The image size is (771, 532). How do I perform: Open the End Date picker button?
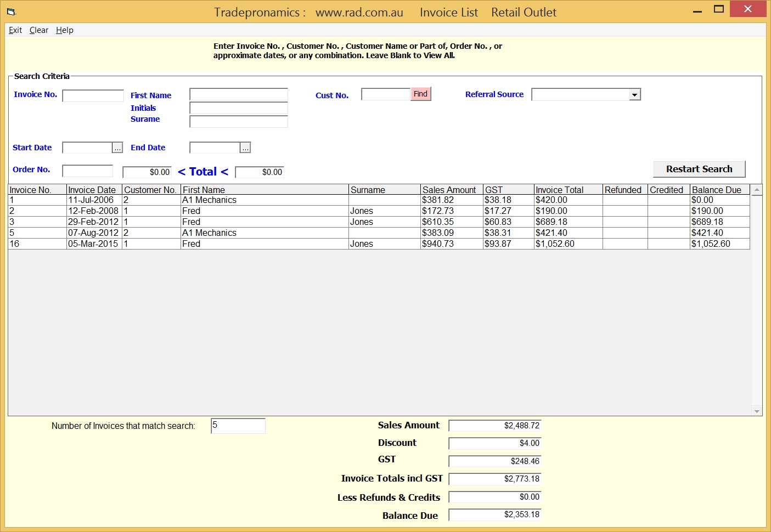[x=245, y=148]
